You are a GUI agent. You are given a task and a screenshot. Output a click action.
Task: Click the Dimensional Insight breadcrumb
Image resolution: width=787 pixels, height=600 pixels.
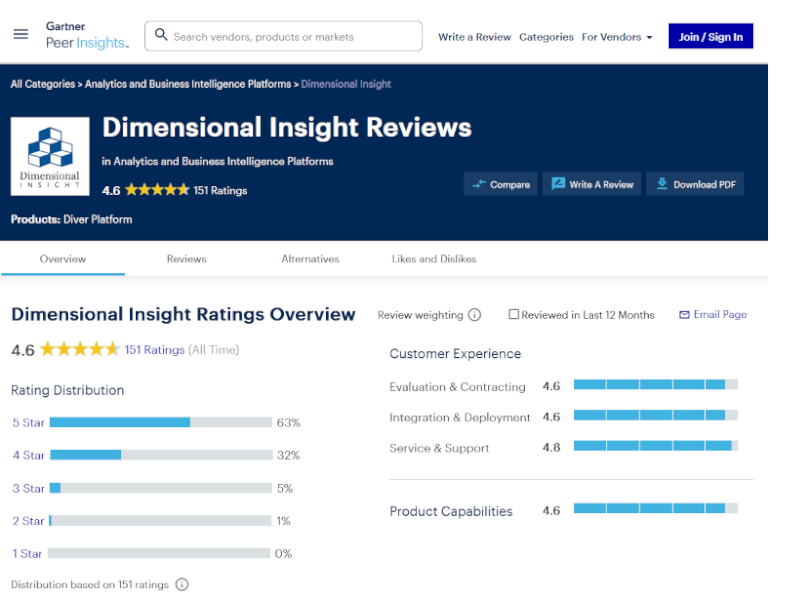(346, 84)
